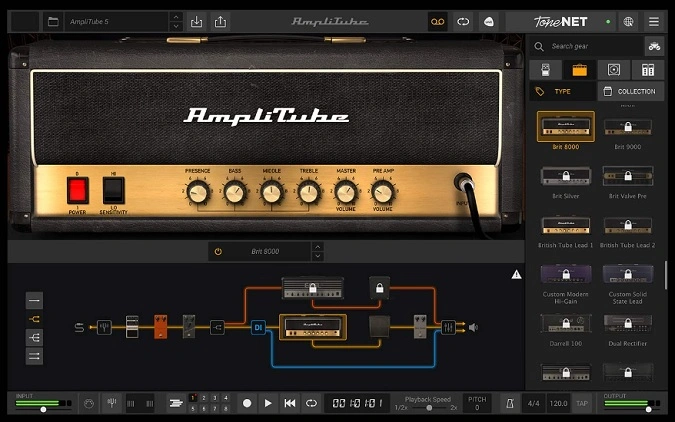Screen dimensions: 675x422
Task: Toggle the Brit 8000 bypass power button
Action: click(218, 251)
